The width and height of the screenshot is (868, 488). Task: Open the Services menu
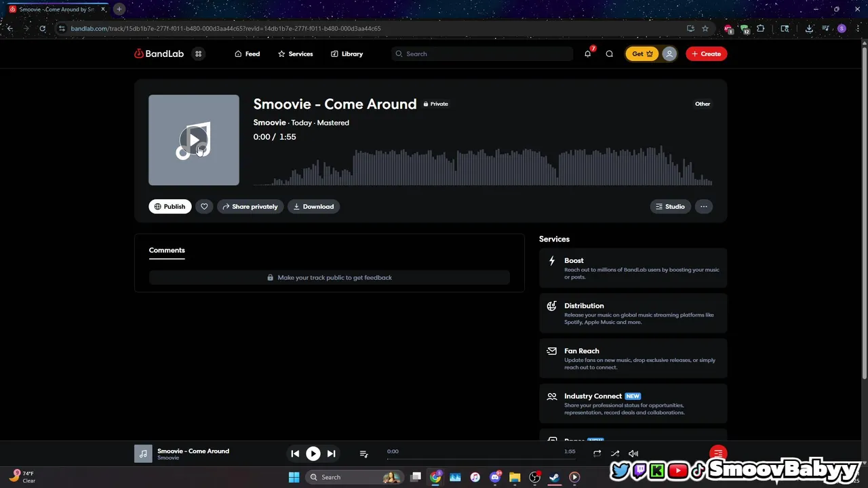(x=295, y=54)
